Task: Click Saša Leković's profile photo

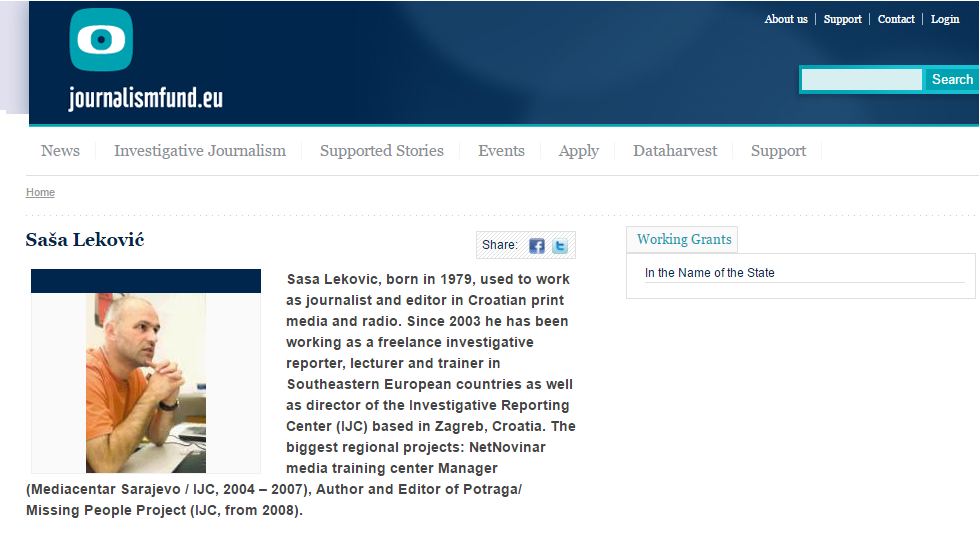Action: (146, 382)
